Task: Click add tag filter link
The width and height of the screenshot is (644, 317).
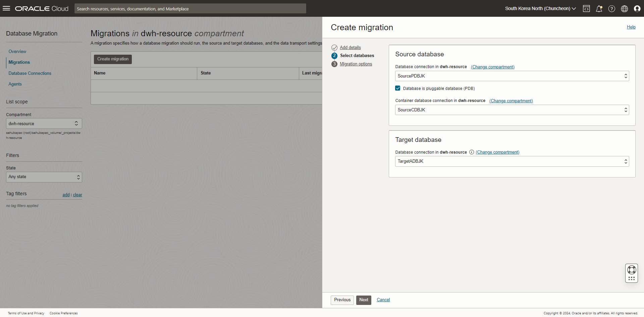Action: 66,195
